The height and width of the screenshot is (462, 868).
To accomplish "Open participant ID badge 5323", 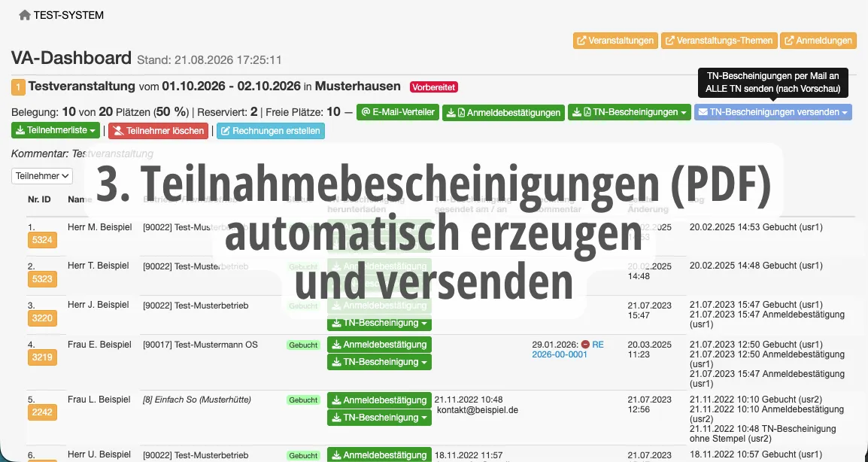I will pos(42,278).
